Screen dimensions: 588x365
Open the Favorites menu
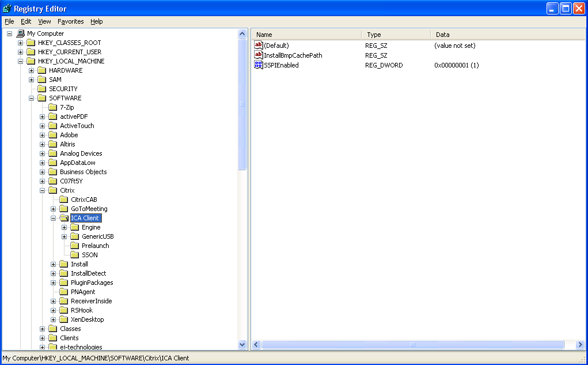click(x=70, y=21)
